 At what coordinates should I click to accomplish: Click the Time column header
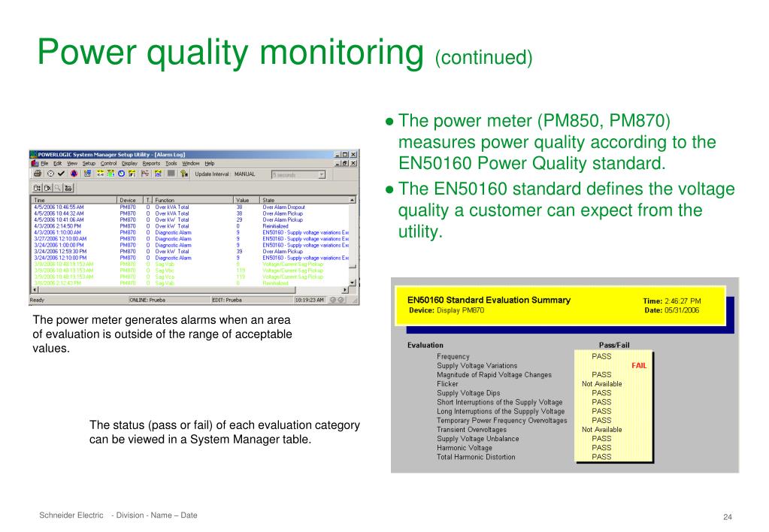(75, 200)
